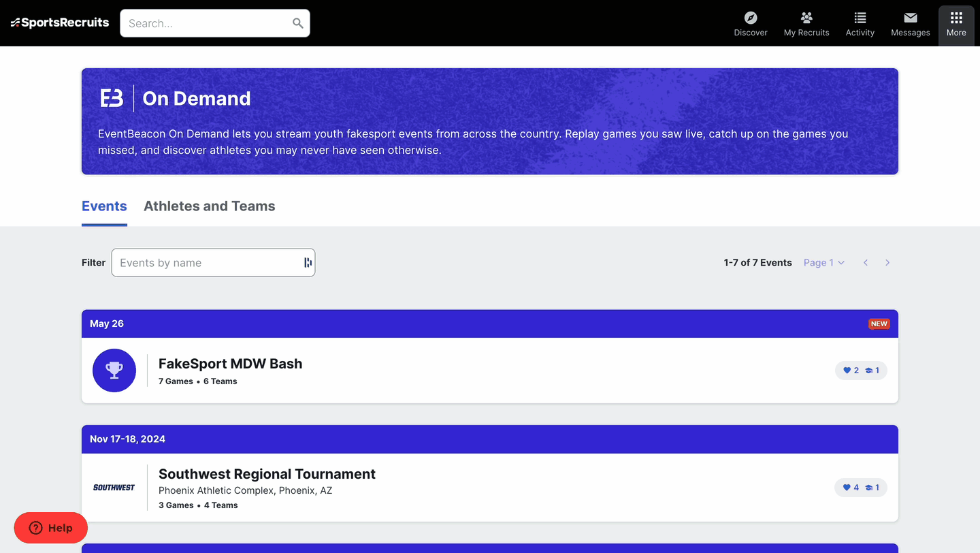Click the EventBeacon EB logo
Viewport: 980px width, 553px height.
tap(112, 98)
